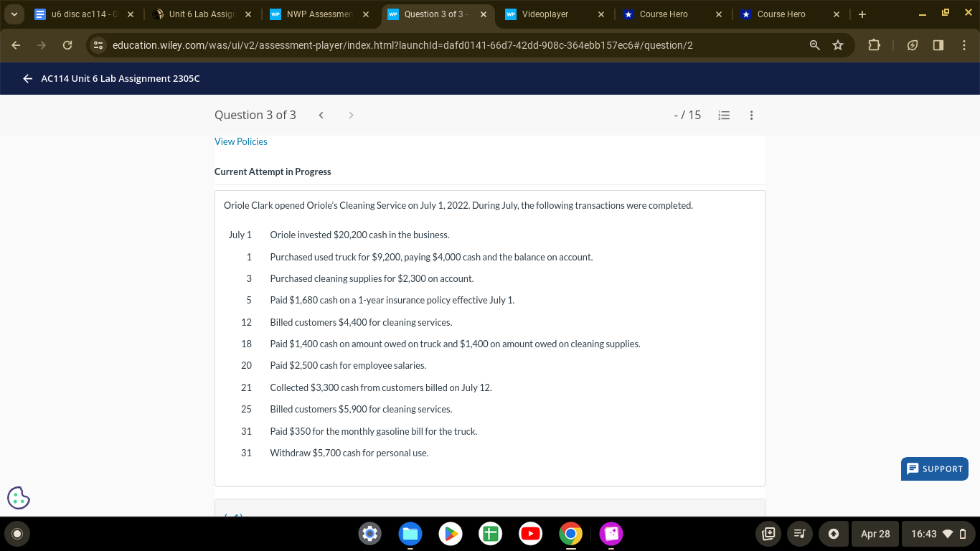Click the - / 15 score text

point(687,115)
